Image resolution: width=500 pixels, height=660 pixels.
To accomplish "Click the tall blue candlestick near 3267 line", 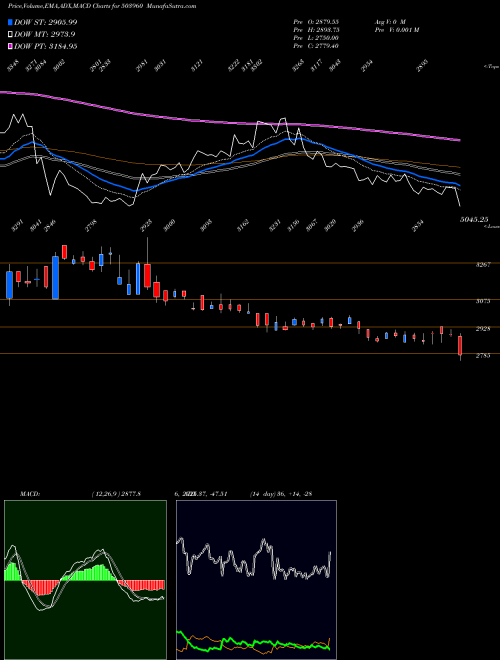I will [x=55, y=278].
